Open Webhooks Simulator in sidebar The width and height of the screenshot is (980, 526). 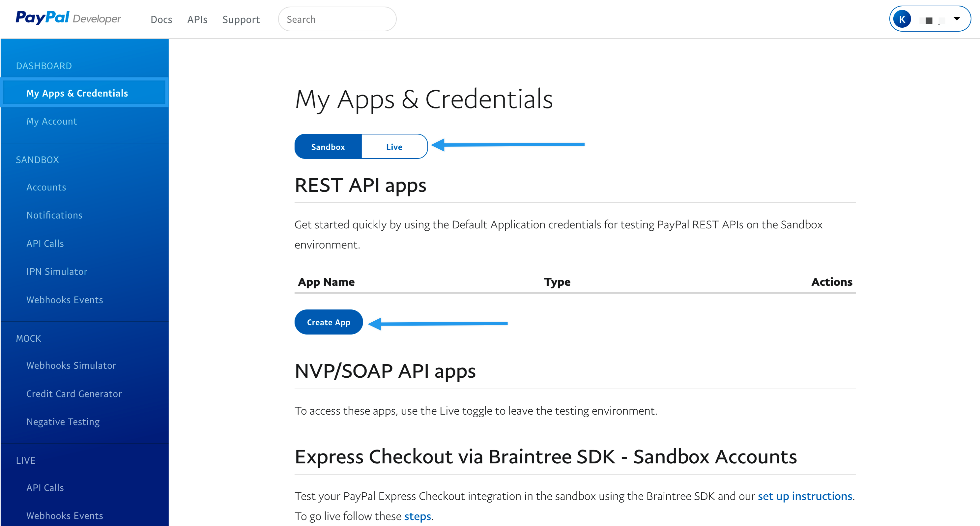(71, 365)
